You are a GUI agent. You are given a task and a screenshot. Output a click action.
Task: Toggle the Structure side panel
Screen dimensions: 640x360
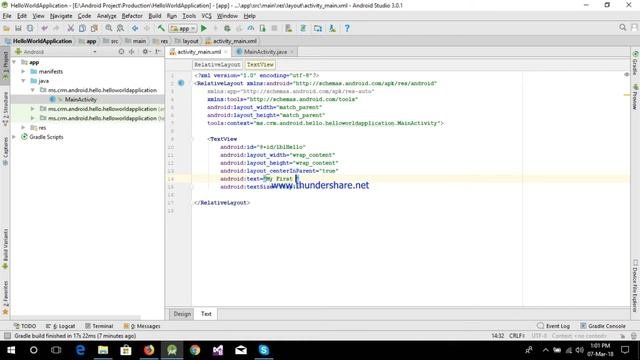pos(5,109)
